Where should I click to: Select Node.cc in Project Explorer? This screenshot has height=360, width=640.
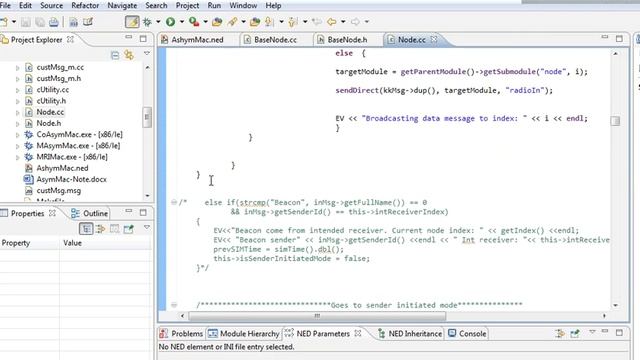pos(50,112)
